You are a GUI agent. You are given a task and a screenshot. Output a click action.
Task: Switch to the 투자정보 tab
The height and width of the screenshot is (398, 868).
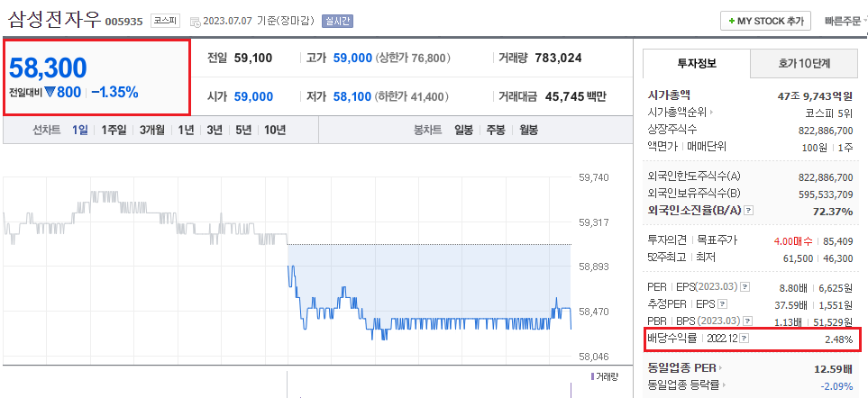click(x=697, y=62)
